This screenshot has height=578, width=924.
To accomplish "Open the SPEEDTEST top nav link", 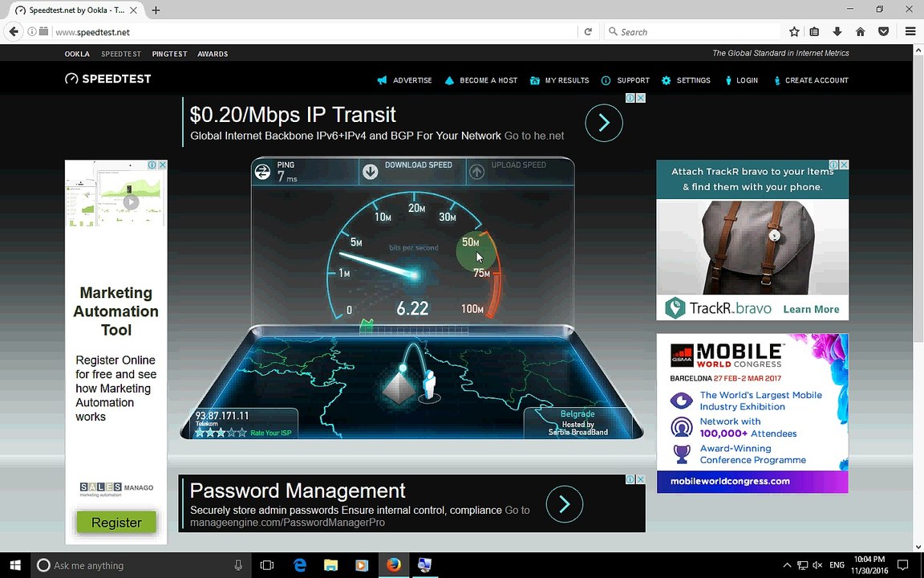I will click(x=121, y=54).
